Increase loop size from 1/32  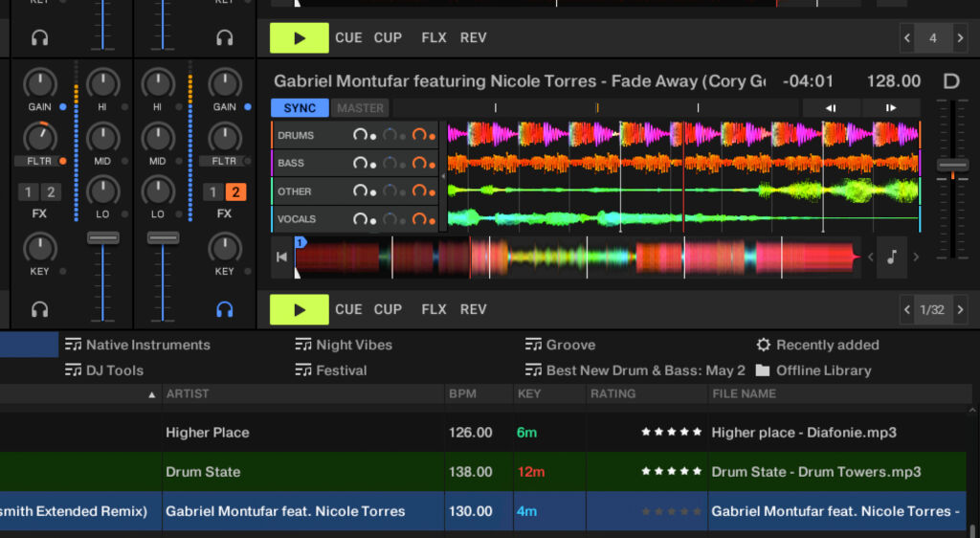(x=960, y=309)
